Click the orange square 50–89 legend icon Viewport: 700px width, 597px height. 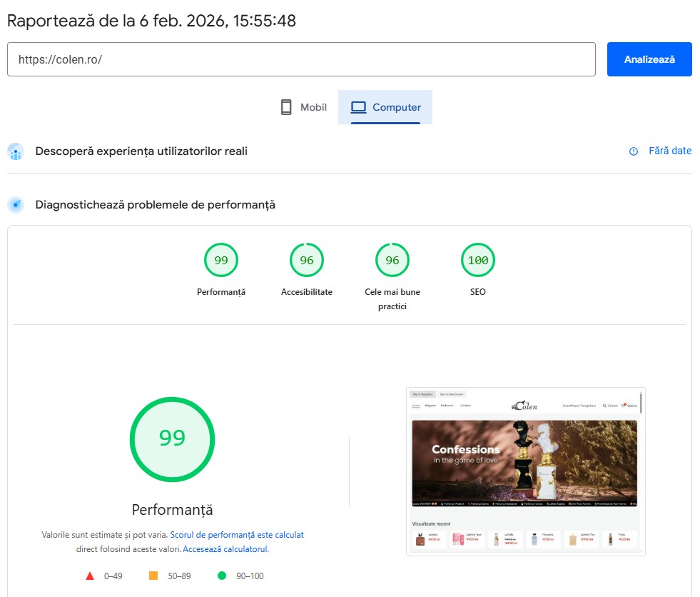point(153,576)
